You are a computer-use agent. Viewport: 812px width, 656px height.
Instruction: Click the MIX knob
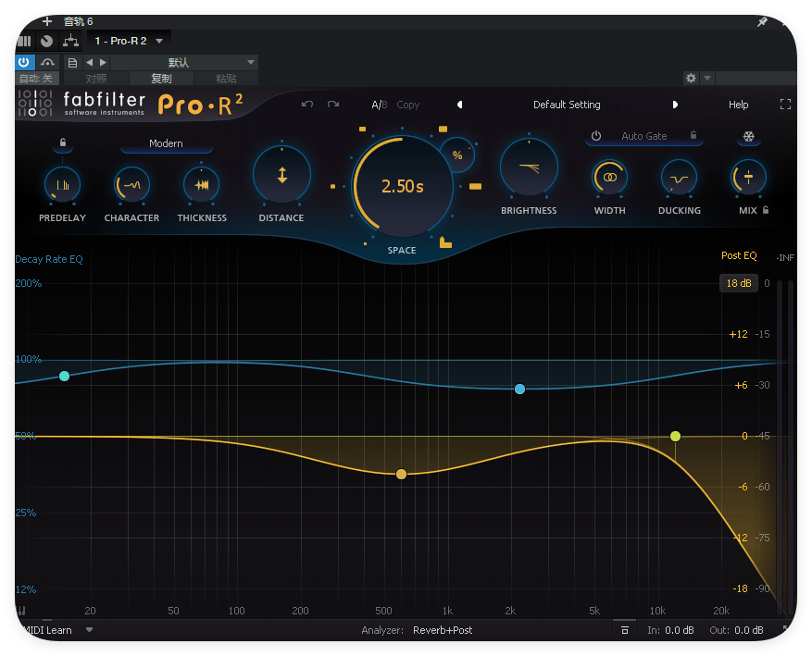coord(748,178)
